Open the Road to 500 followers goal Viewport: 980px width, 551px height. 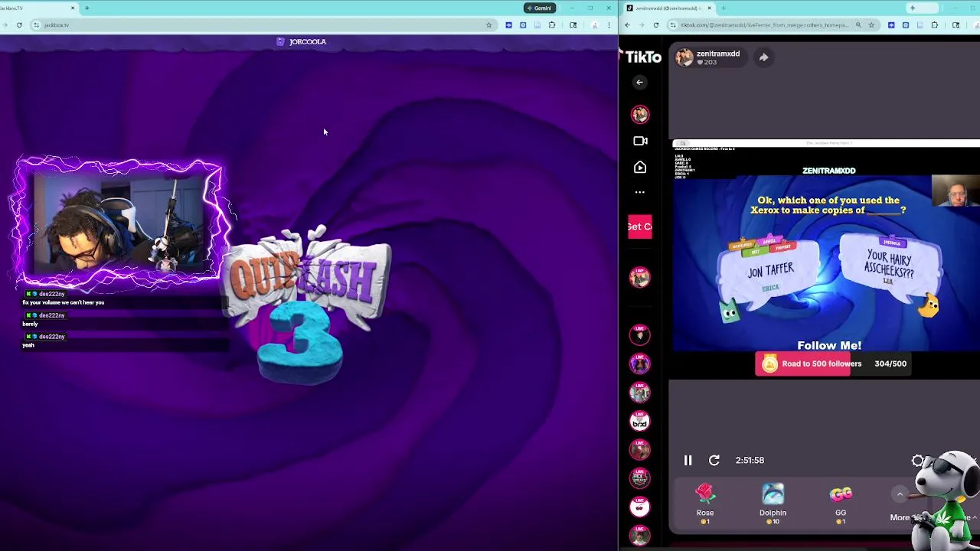[x=832, y=364]
